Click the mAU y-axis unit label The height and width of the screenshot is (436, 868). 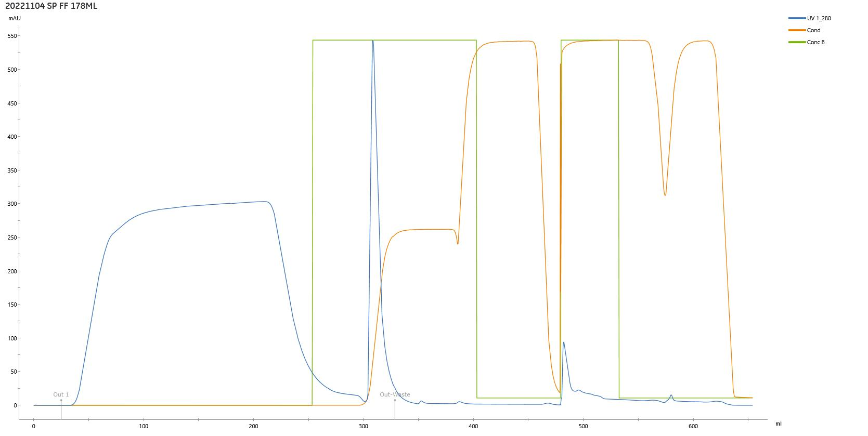point(15,19)
